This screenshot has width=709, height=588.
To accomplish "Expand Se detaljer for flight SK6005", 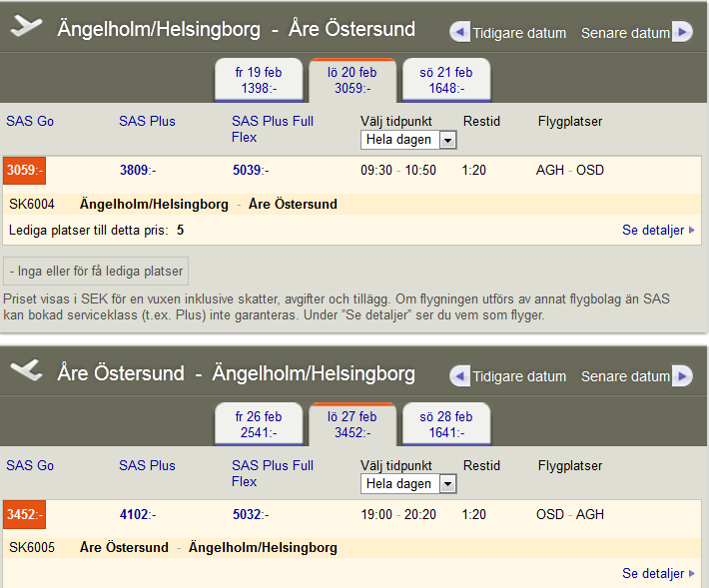I will (658, 573).
